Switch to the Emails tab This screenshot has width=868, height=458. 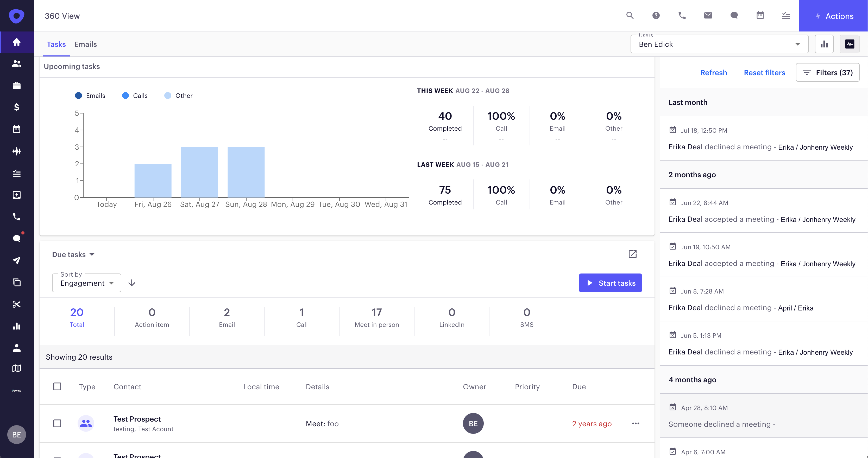(x=85, y=44)
